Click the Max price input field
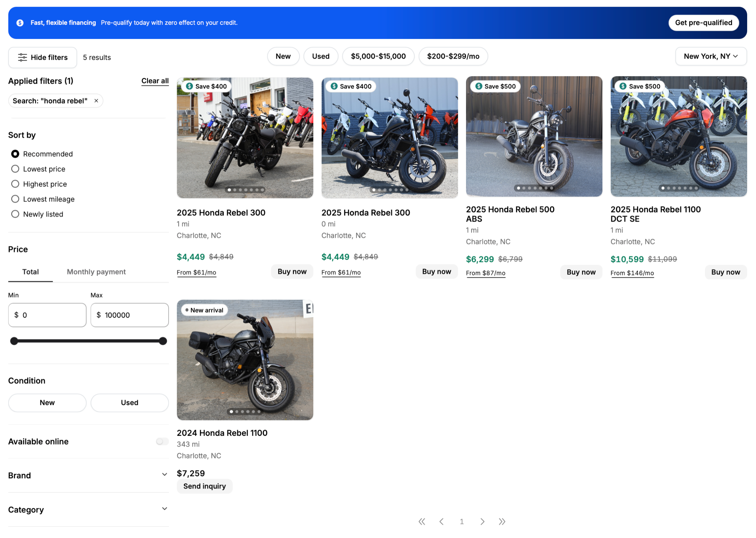This screenshot has height=538, width=756. 130,315
